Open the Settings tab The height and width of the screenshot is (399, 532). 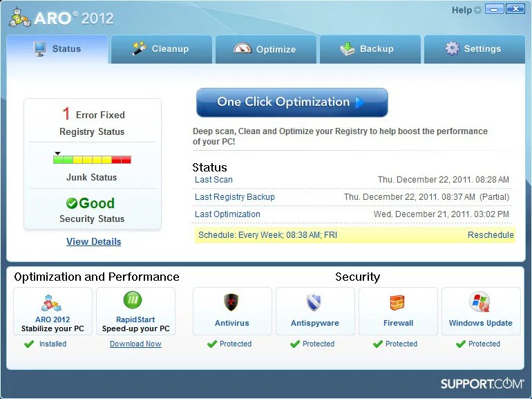475,49
